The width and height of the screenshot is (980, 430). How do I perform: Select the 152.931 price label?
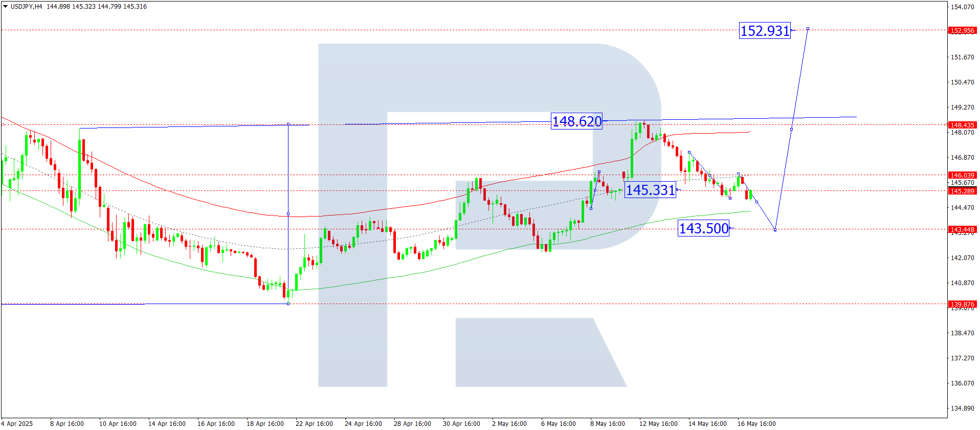765,31
